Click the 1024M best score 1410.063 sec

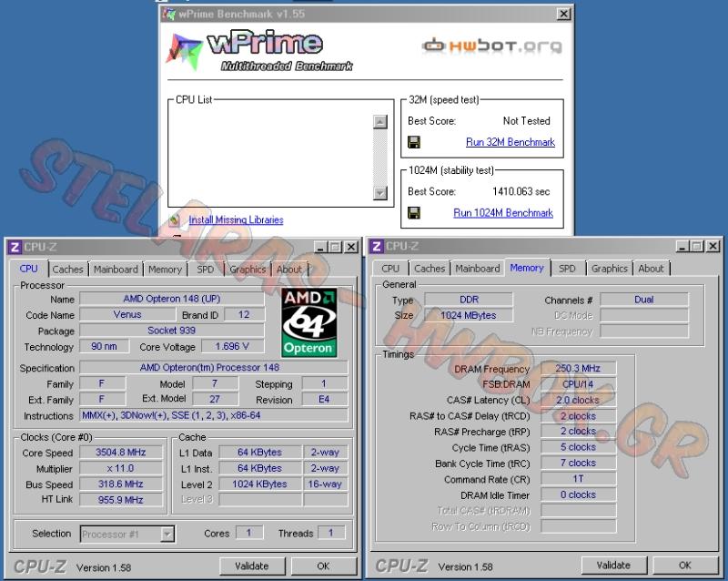point(521,191)
